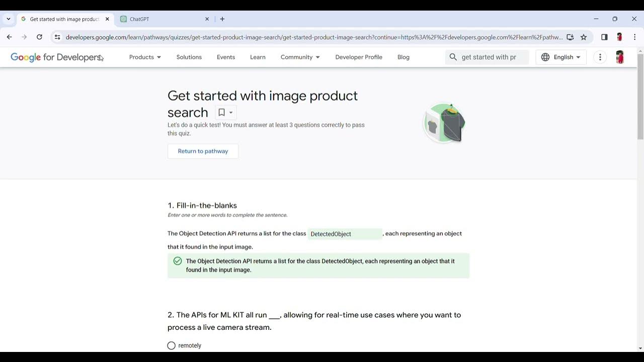Open the English language selector

[561, 57]
